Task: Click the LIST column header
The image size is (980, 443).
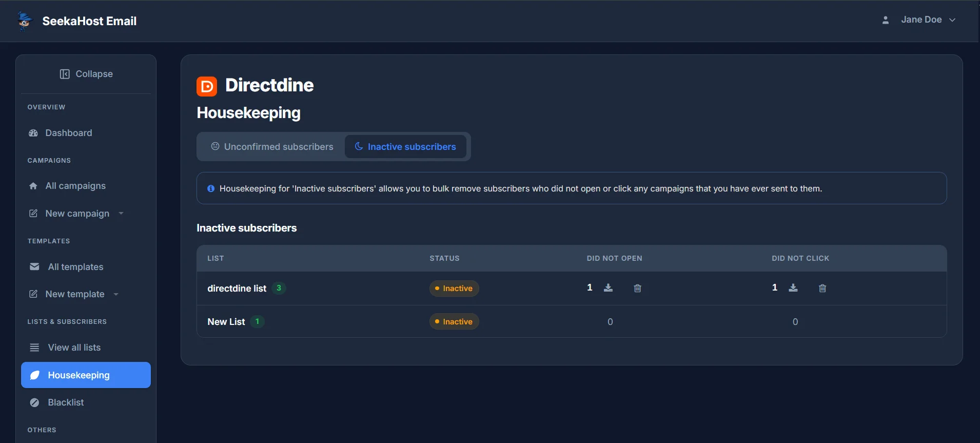Action: (x=215, y=258)
